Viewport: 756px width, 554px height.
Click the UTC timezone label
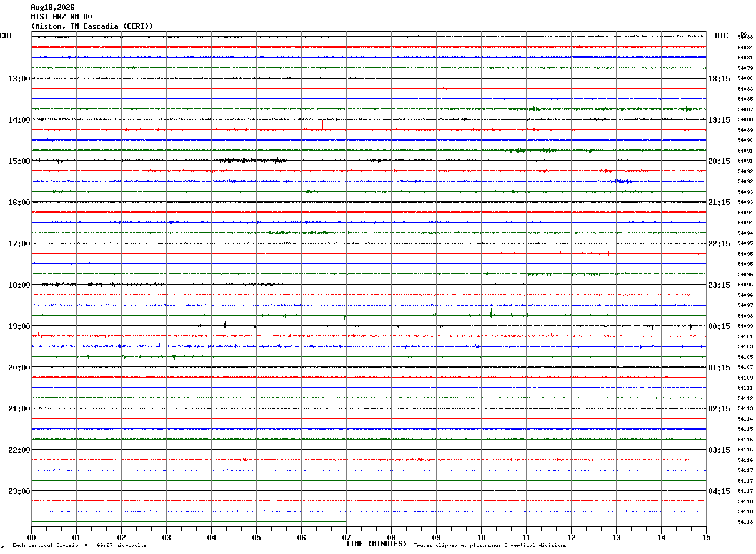click(722, 36)
